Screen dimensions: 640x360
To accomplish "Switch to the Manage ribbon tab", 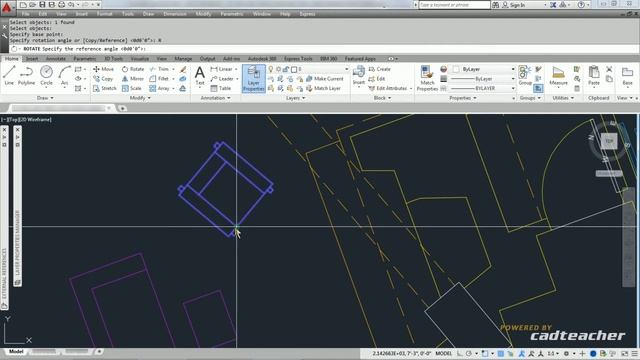I will click(x=183, y=59).
